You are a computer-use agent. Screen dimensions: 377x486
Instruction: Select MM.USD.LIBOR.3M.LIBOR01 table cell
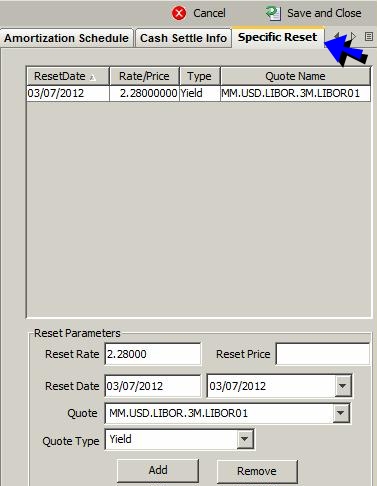tap(295, 93)
